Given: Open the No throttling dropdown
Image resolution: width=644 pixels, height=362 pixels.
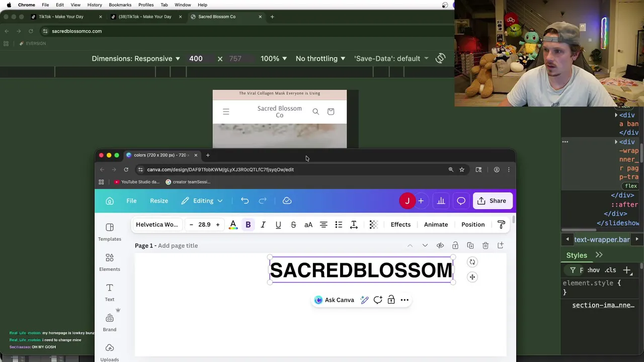Looking at the screenshot, I should [320, 59].
